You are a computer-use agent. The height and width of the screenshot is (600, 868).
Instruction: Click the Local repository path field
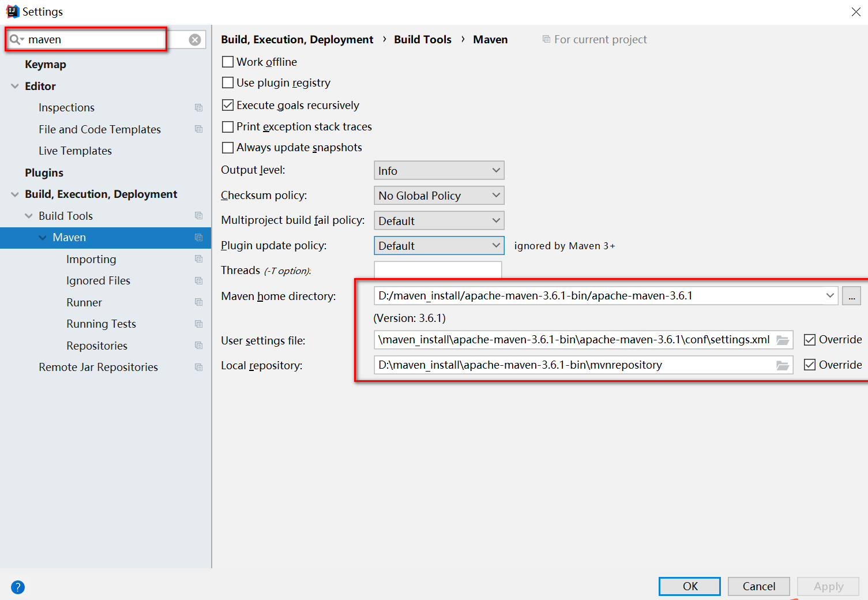[583, 365]
